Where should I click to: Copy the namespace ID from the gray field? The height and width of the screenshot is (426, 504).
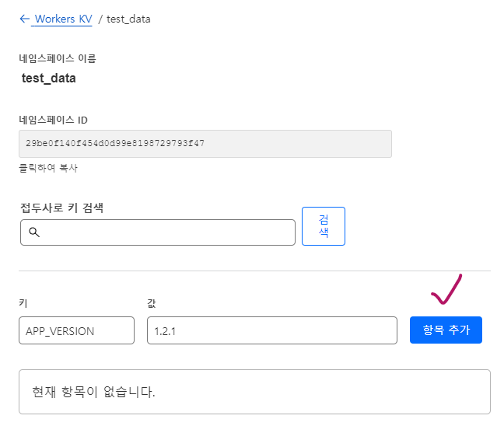point(205,144)
